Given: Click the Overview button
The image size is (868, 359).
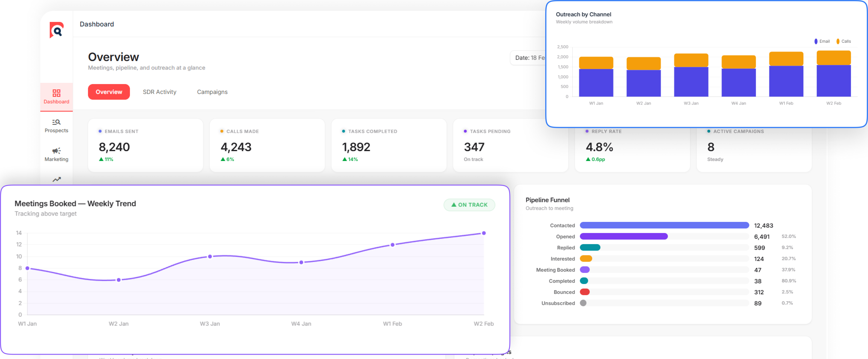Looking at the screenshot, I should [x=108, y=92].
